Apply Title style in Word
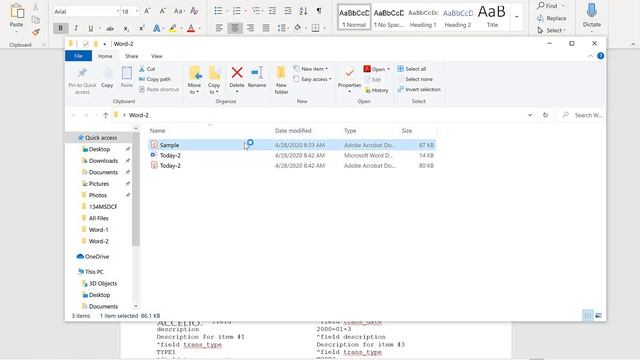640x360 pixels. (492, 17)
